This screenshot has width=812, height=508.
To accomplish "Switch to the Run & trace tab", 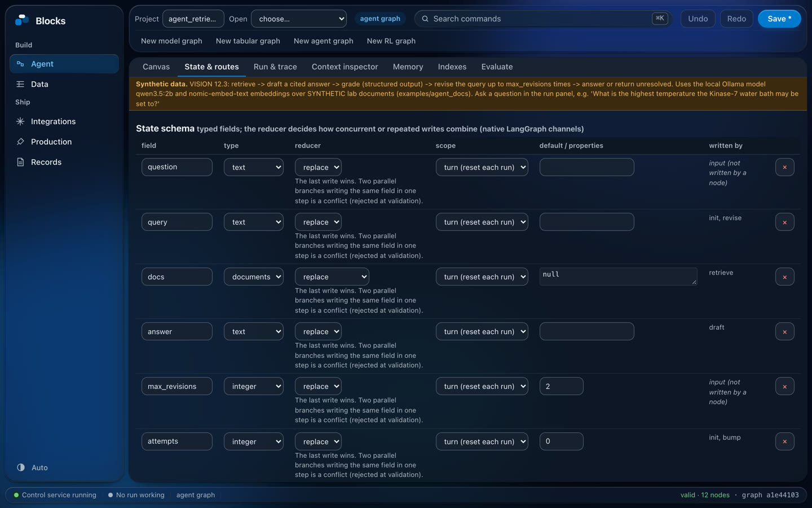I will (x=275, y=67).
